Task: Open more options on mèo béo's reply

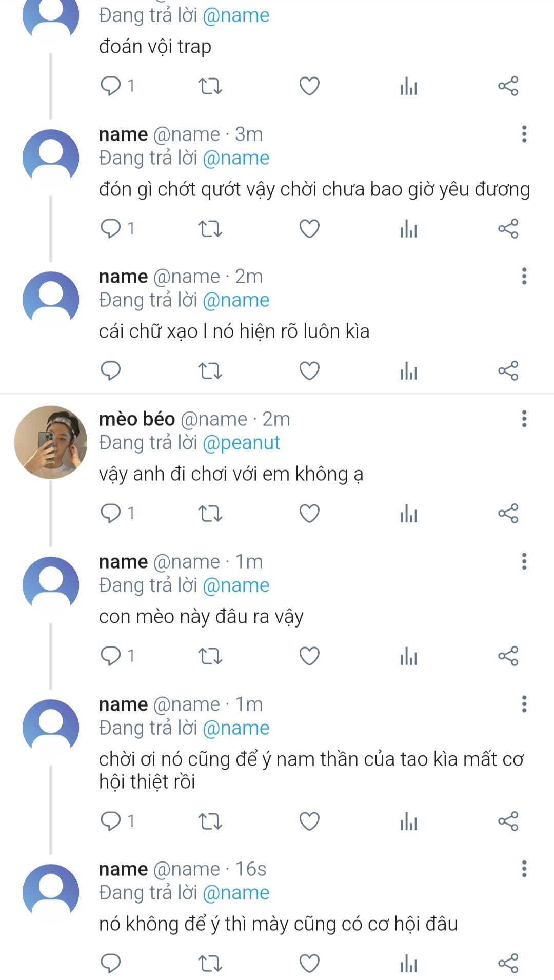Action: [524, 419]
